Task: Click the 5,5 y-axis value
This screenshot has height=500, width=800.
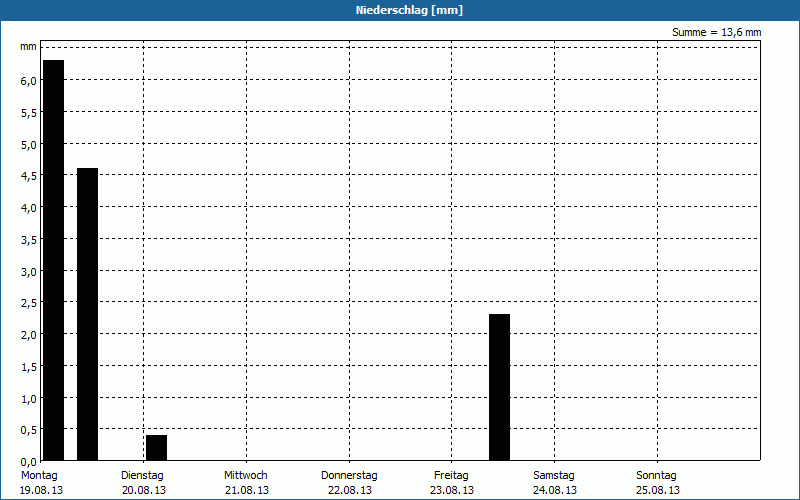Action: point(29,113)
